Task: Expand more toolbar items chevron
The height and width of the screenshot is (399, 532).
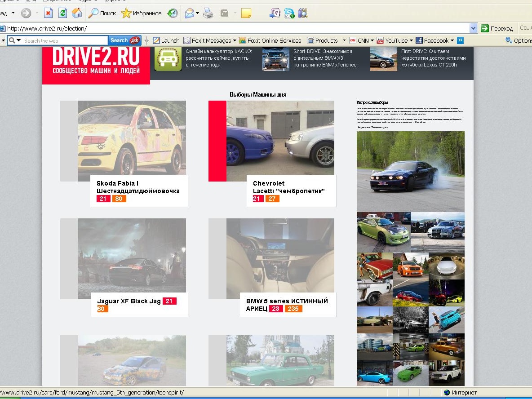Action: (x=460, y=41)
